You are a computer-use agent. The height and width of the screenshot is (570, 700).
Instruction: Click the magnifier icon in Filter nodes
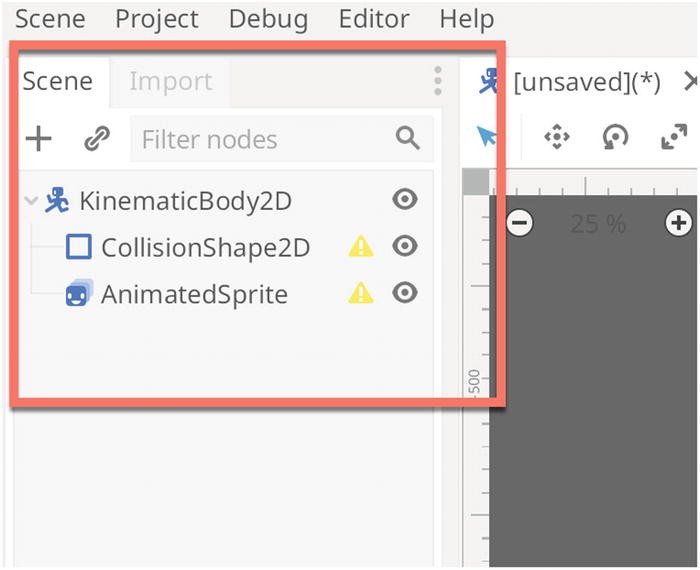coord(407,138)
